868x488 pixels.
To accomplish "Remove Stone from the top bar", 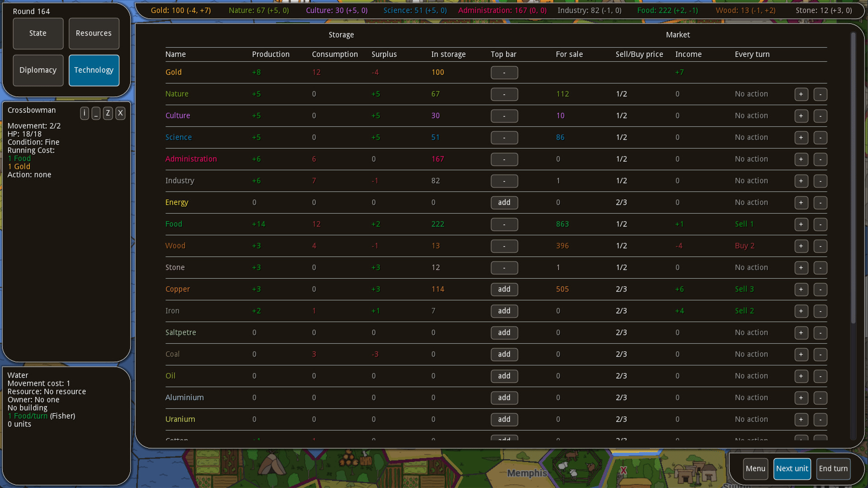I will (504, 267).
